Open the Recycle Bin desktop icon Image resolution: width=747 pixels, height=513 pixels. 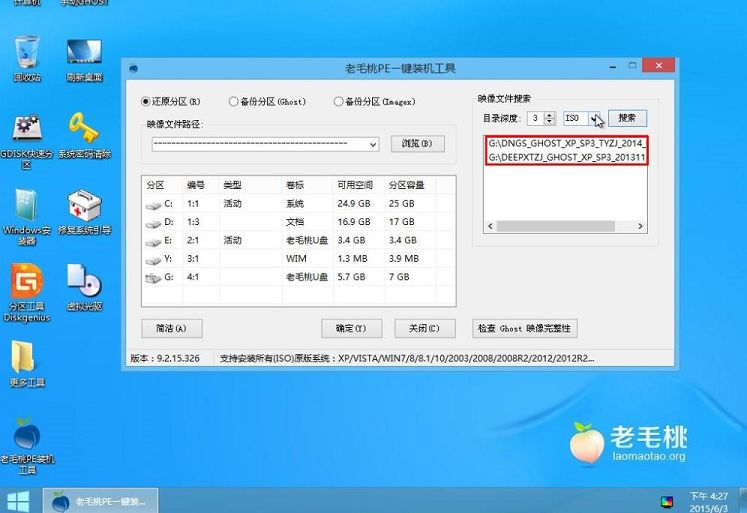tap(27, 59)
